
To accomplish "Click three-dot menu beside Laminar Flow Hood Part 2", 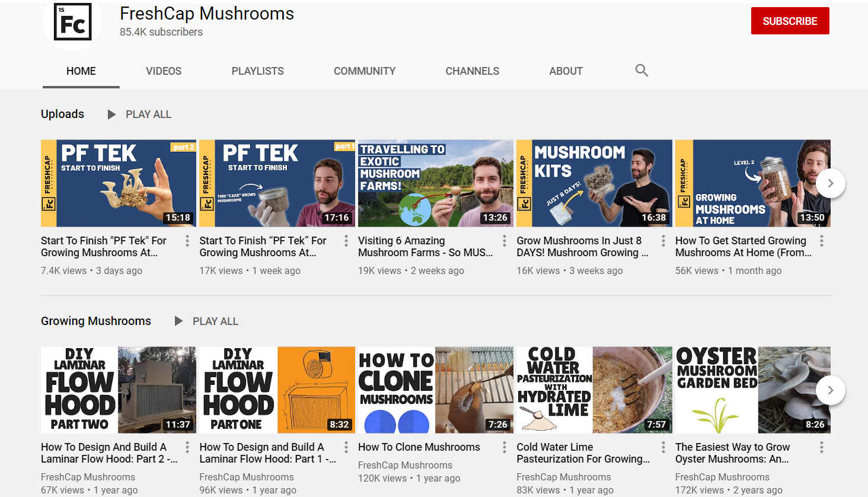I will click(187, 447).
